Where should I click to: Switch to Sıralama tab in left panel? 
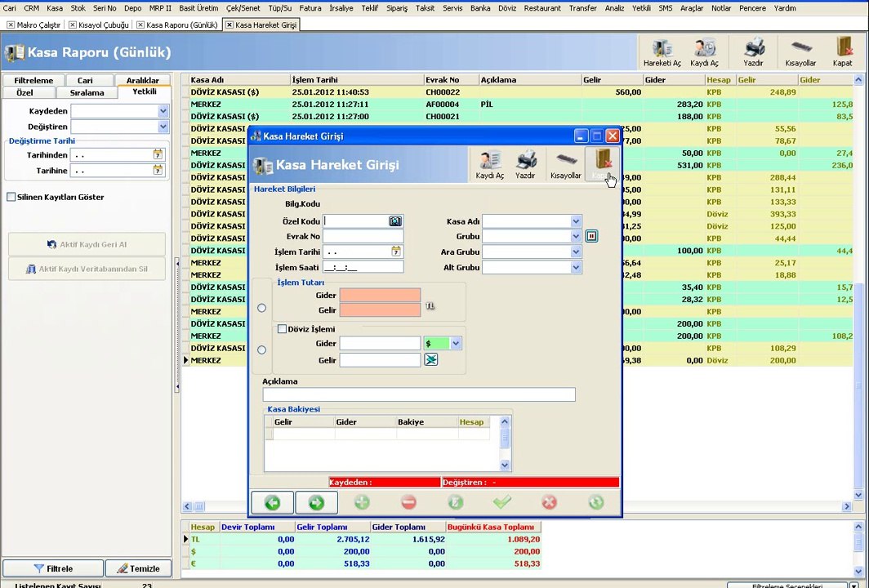(87, 92)
